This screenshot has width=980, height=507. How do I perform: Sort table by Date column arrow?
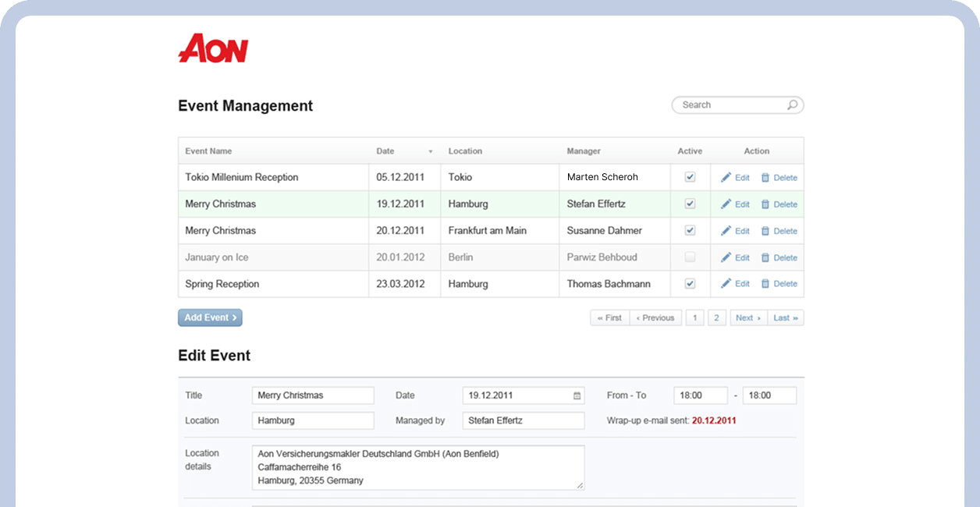tap(430, 151)
